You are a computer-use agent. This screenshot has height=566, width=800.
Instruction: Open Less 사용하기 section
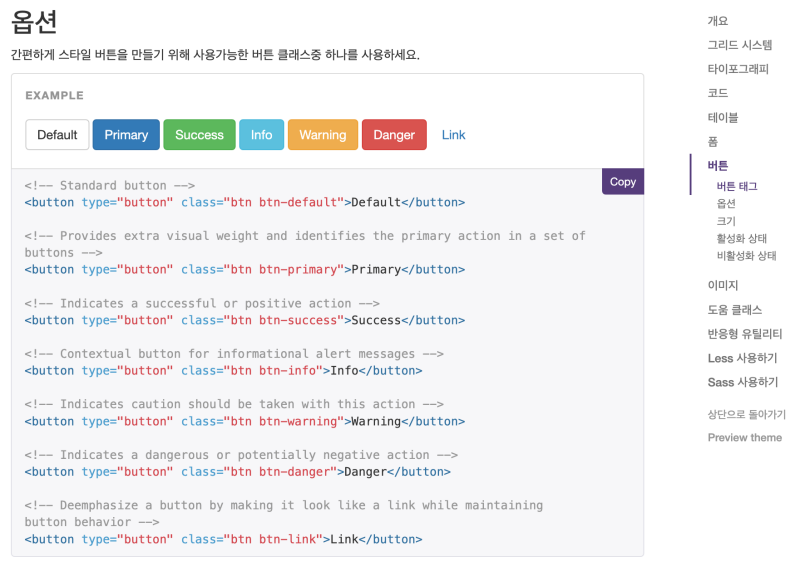742,358
